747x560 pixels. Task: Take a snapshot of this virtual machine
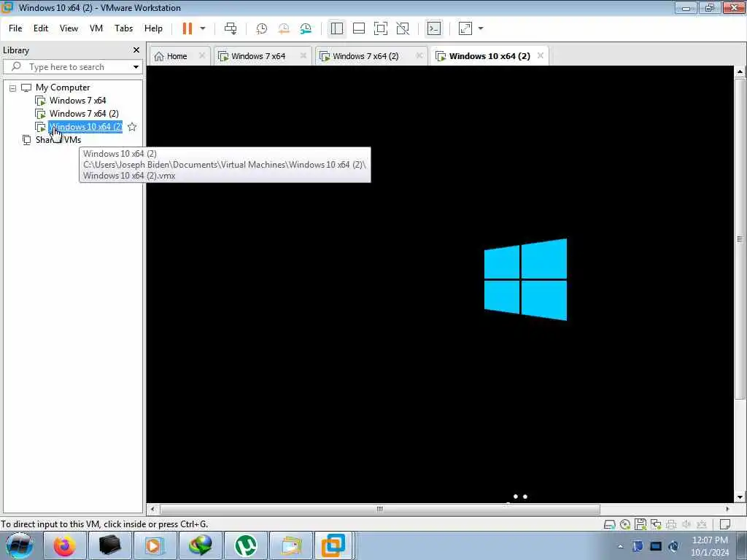coord(262,28)
